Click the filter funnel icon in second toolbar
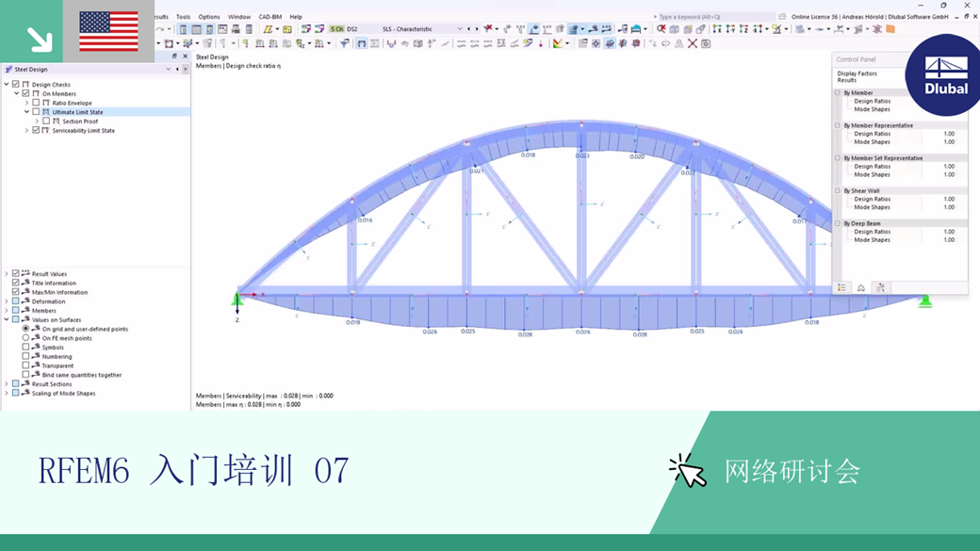The image size is (980, 551). point(344,43)
